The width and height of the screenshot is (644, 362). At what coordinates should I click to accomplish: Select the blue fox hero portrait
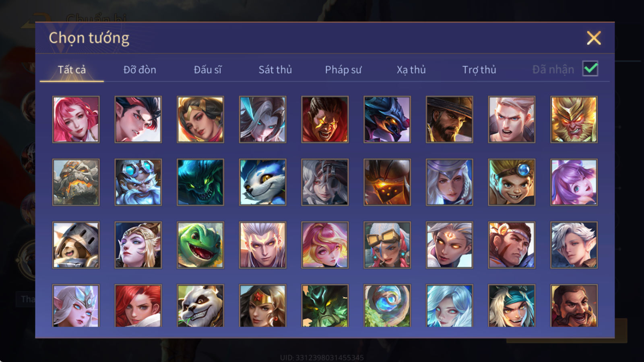pos(262,182)
